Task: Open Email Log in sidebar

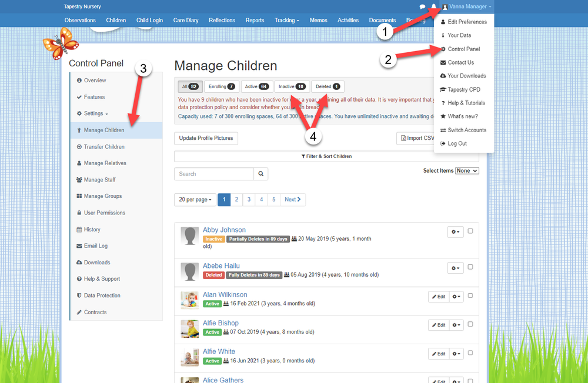Action: (x=116, y=246)
